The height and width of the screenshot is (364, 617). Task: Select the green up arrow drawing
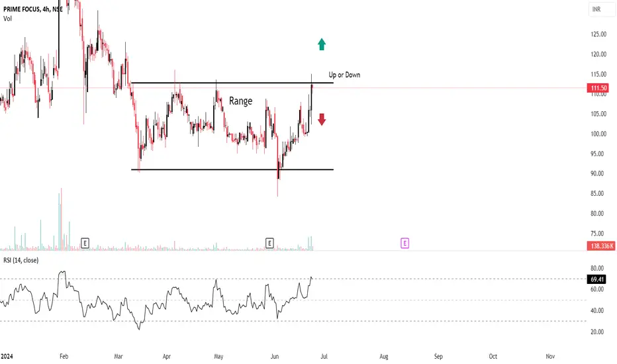[322, 44]
